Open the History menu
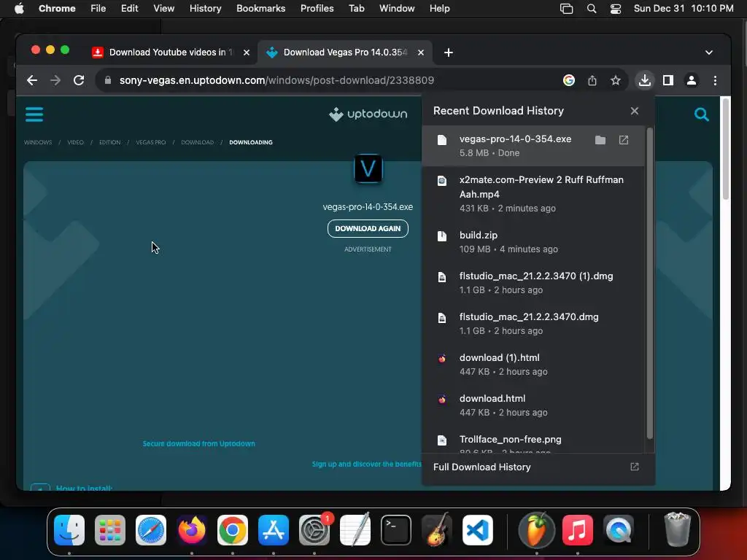Screen dimensions: 747x560 point(205,9)
